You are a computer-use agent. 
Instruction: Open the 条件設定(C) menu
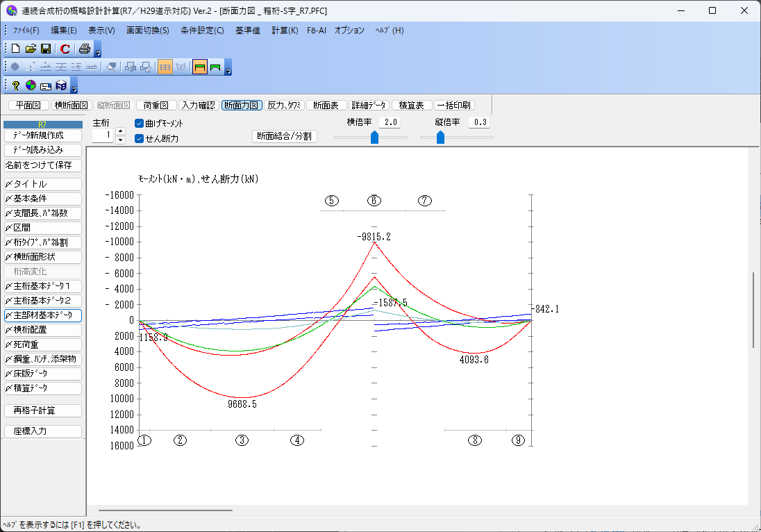tap(202, 30)
